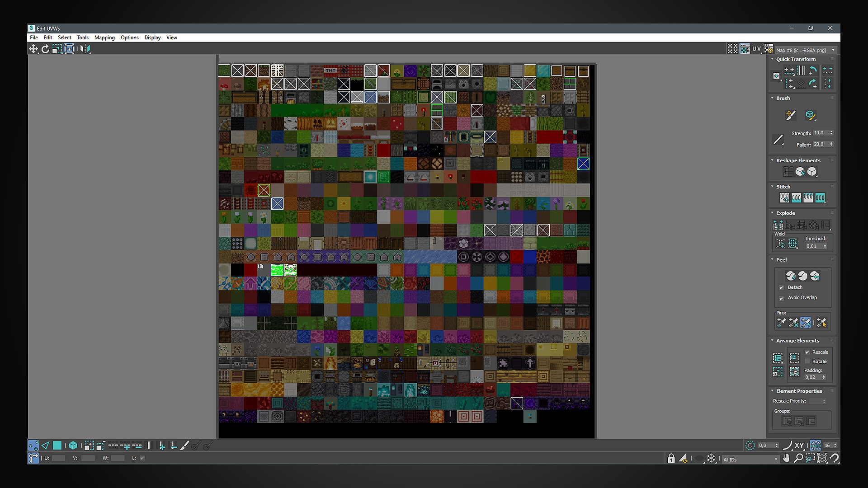Toggle Select By Element UV mode
Screen dimensions: 868x488
pos(73,446)
